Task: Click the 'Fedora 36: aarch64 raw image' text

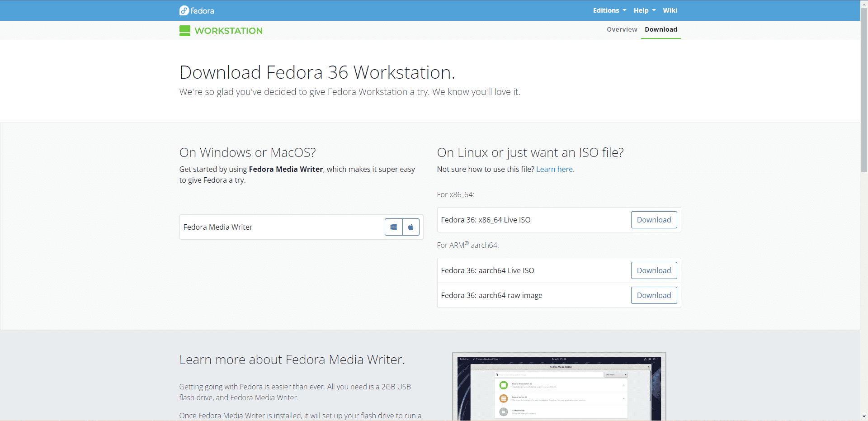Action: (491, 295)
